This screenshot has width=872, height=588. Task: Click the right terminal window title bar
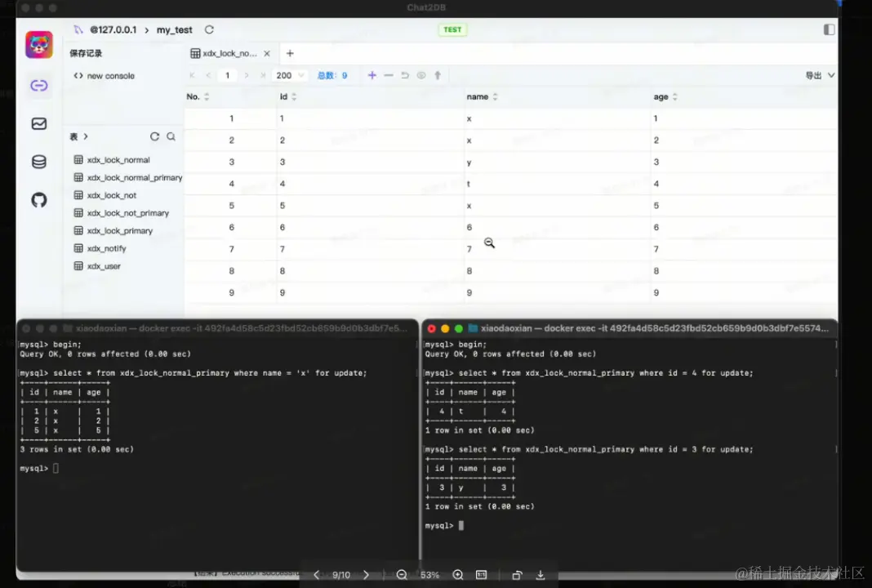[x=630, y=328]
